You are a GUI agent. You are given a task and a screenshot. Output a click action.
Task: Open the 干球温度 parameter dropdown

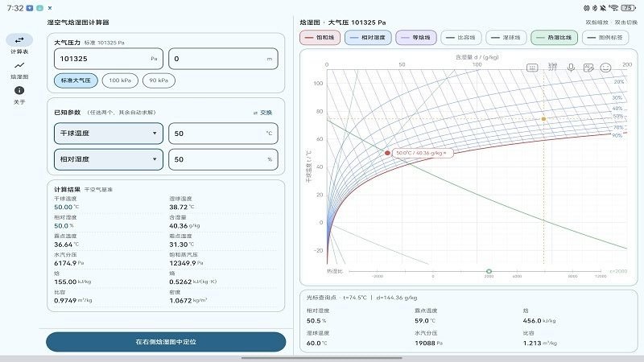click(109, 134)
